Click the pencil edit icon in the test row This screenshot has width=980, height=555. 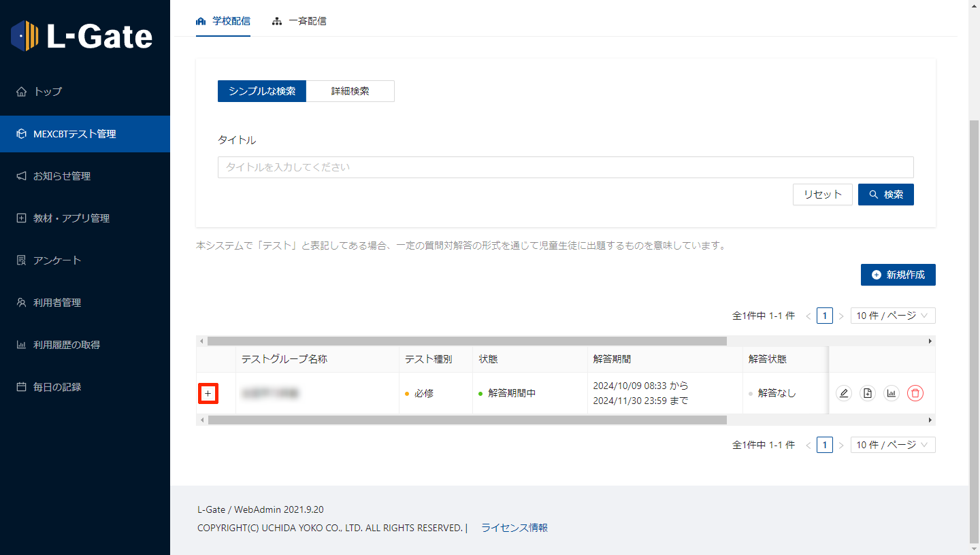click(x=844, y=393)
